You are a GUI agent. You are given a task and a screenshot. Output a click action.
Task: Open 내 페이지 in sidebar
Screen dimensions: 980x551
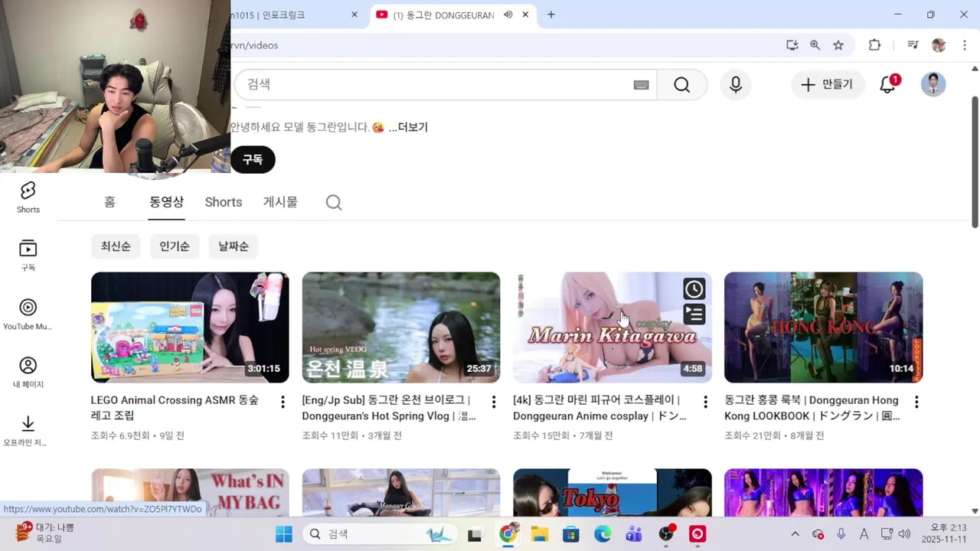pyautogui.click(x=28, y=373)
